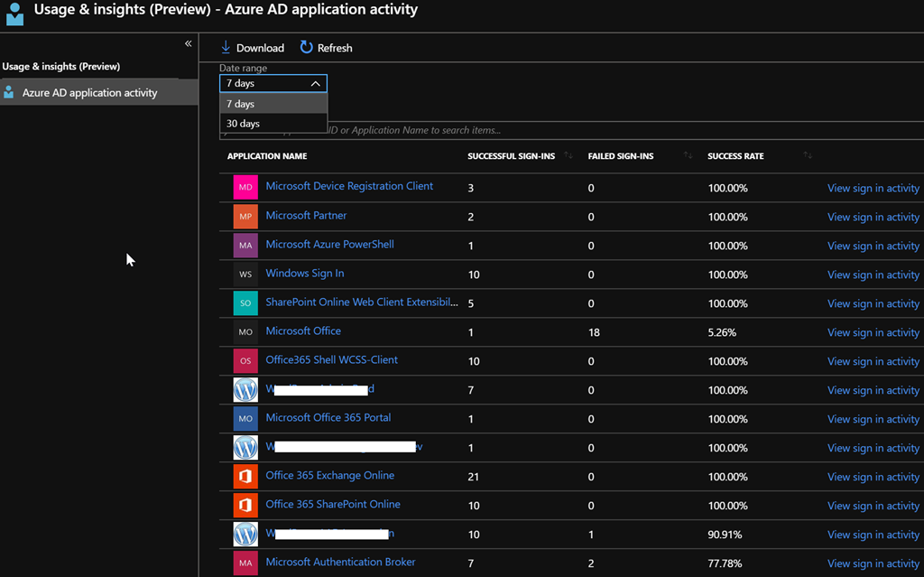Collapse the sidebar with double chevron
924x577 pixels.
pyautogui.click(x=189, y=43)
